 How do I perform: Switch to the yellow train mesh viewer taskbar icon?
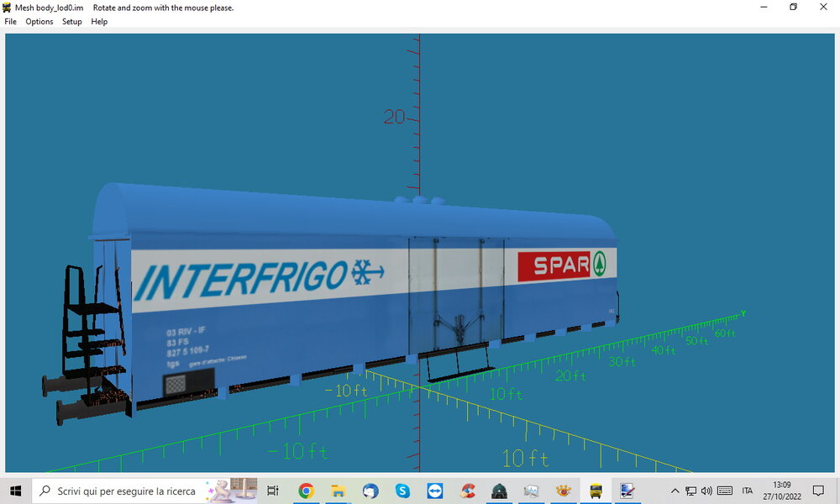(x=596, y=491)
